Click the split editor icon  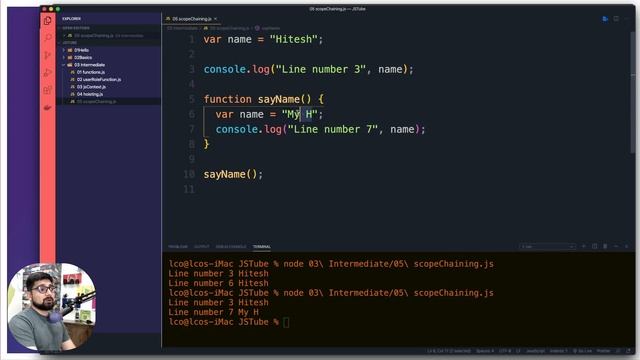tap(616, 19)
